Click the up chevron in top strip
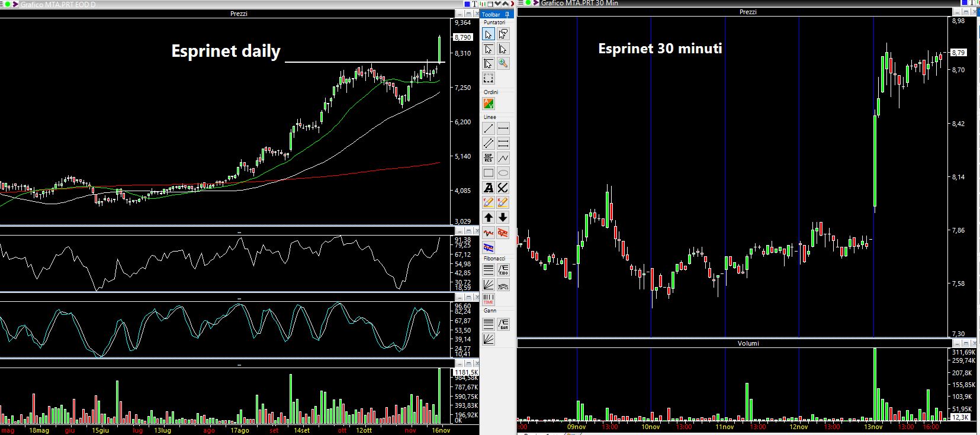This screenshot has width=980, height=435. click(505, 4)
